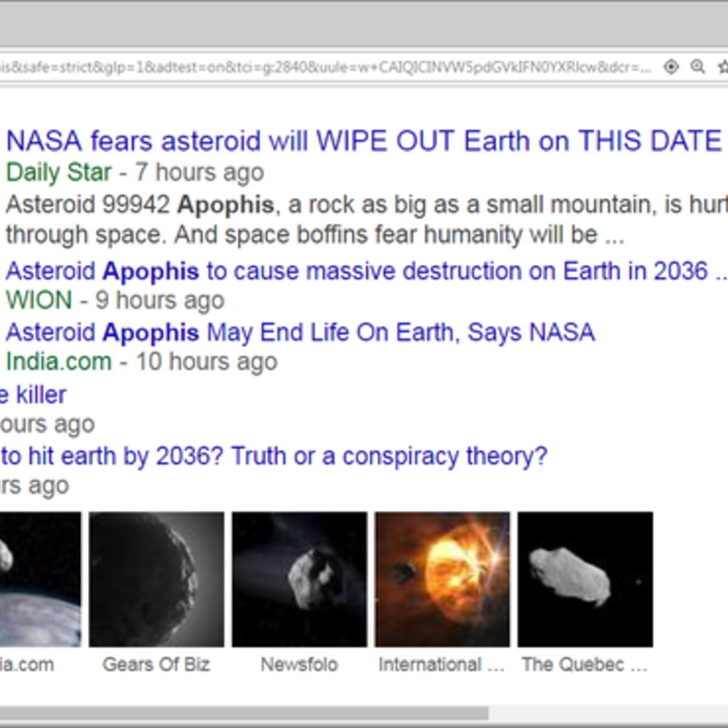This screenshot has width=728, height=728.
Task: Click the browser address bar URL
Action: [x=326, y=67]
